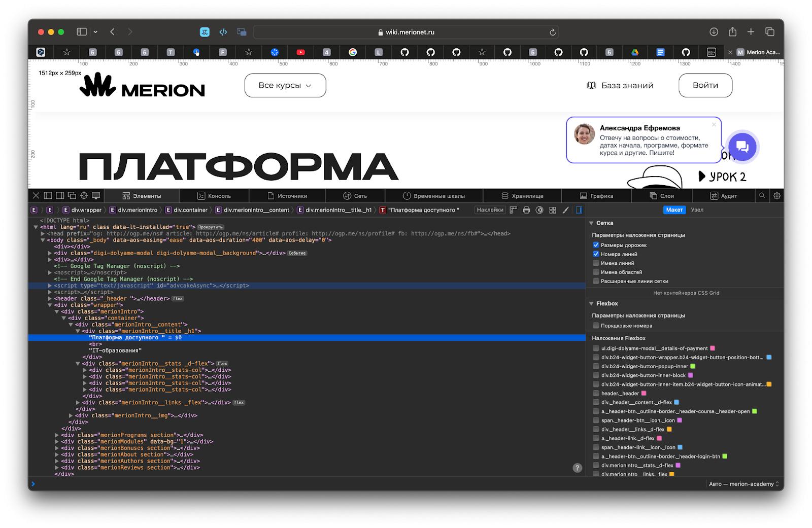The height and width of the screenshot is (528, 812).
Task: Check Имена областей
Action: (596, 272)
